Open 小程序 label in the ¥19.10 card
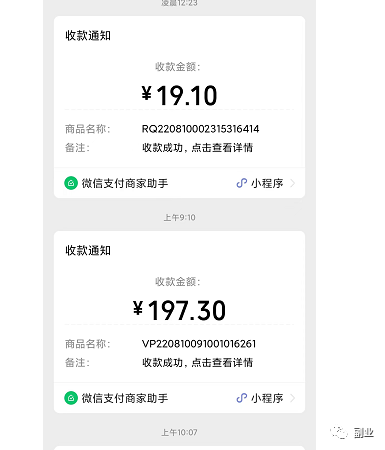The width and height of the screenshot is (385, 450). click(x=267, y=183)
